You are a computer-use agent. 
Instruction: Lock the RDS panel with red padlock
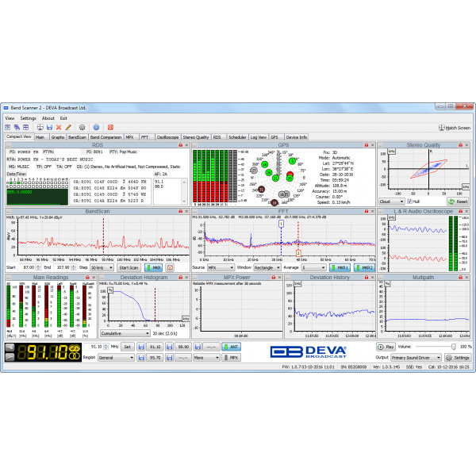tap(180, 145)
